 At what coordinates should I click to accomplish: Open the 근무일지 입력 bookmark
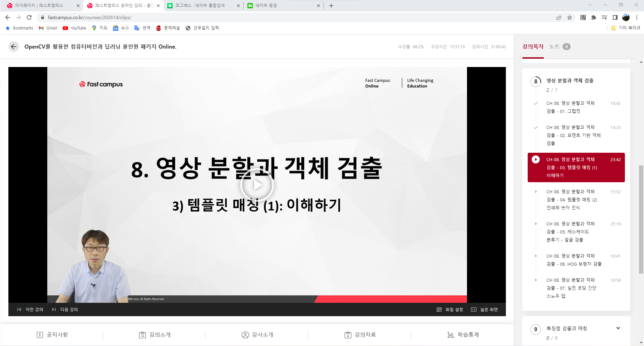click(x=202, y=28)
